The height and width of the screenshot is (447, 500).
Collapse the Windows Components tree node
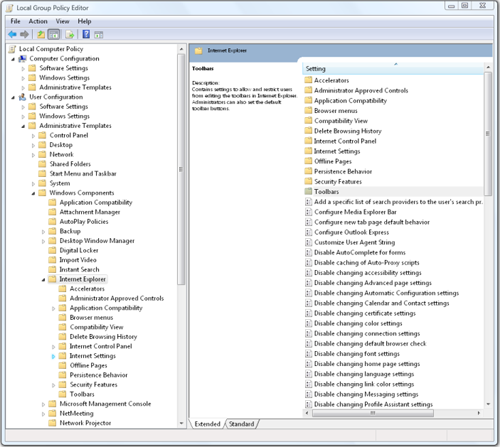[33, 193]
